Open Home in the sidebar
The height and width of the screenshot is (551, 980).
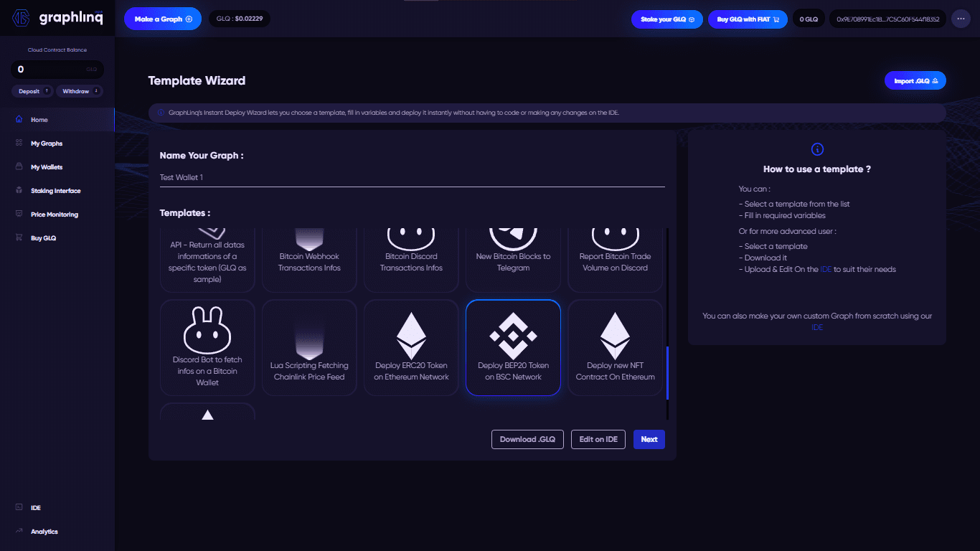(x=39, y=120)
